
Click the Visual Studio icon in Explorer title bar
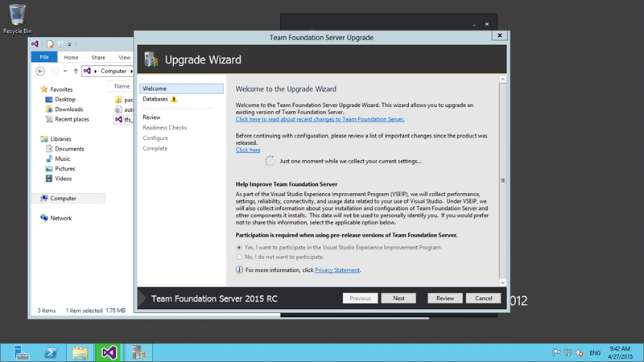[35, 44]
